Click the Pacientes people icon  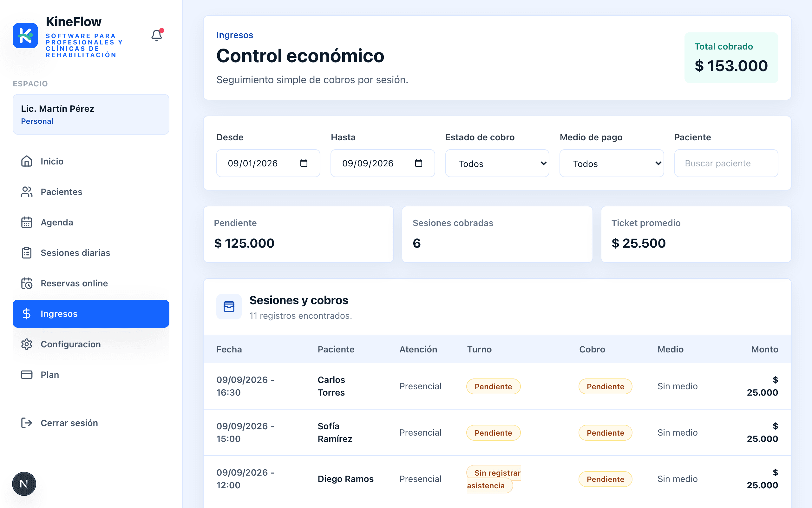point(27,192)
